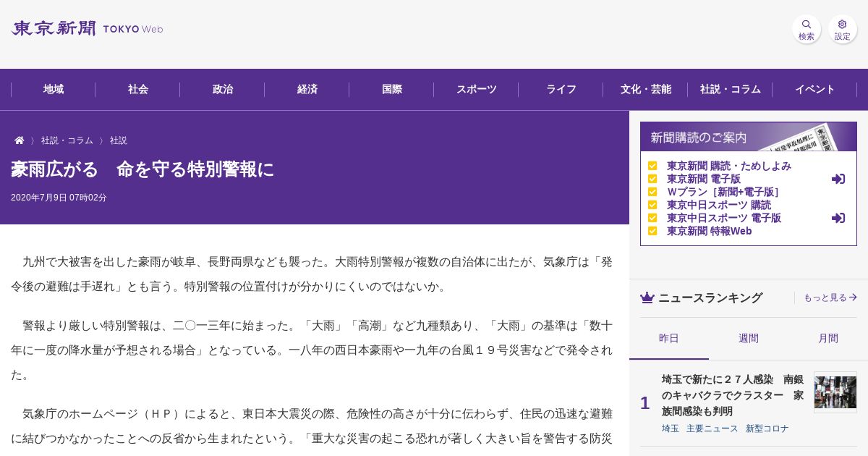The height and width of the screenshot is (456, 868).
Task: Open 東京新聞 特報Web link
Action: [710, 231]
